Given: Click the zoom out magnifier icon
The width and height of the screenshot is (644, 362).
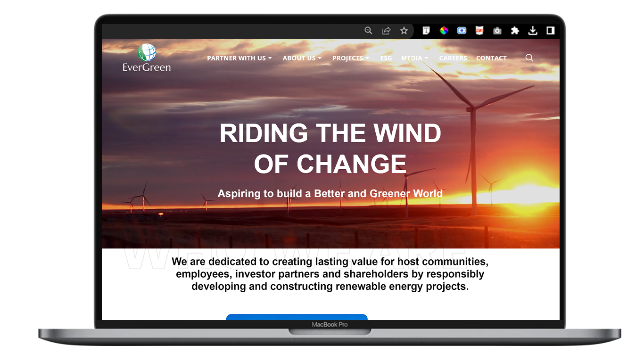Looking at the screenshot, I should point(368,31).
